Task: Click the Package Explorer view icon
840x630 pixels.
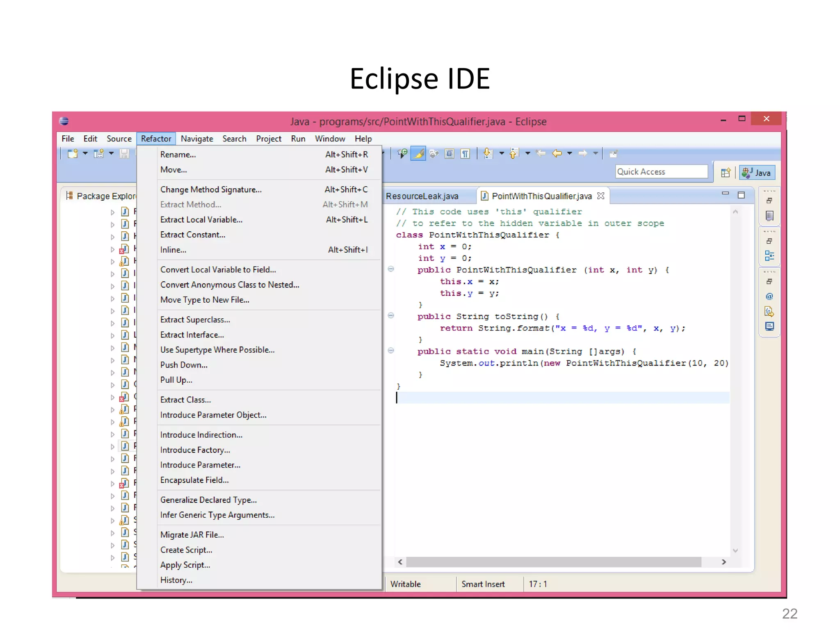Action: 70,196
